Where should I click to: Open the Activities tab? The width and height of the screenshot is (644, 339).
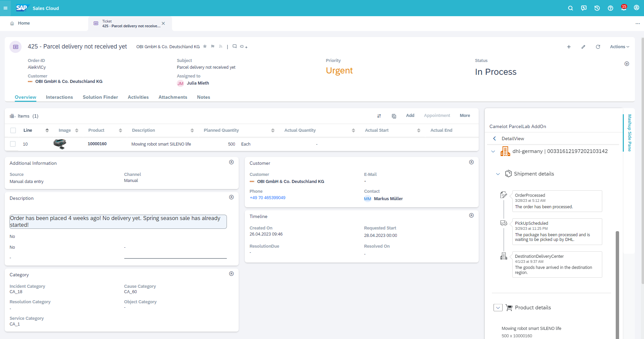(x=138, y=97)
